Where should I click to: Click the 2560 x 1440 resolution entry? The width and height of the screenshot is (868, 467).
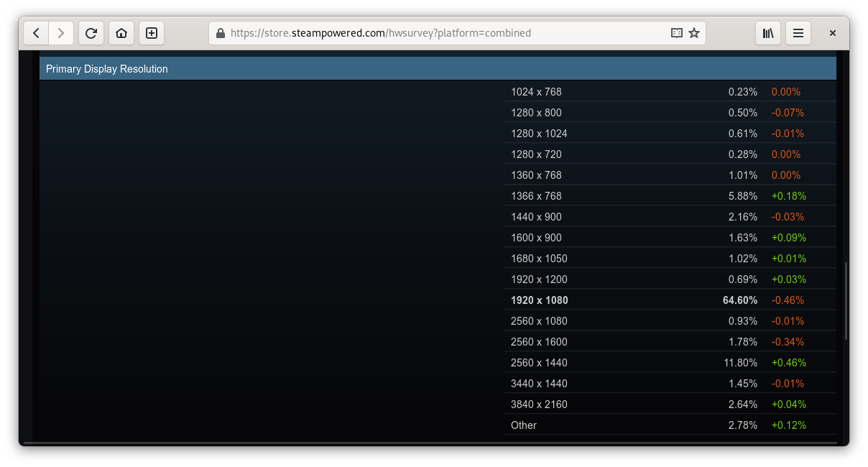click(x=539, y=363)
